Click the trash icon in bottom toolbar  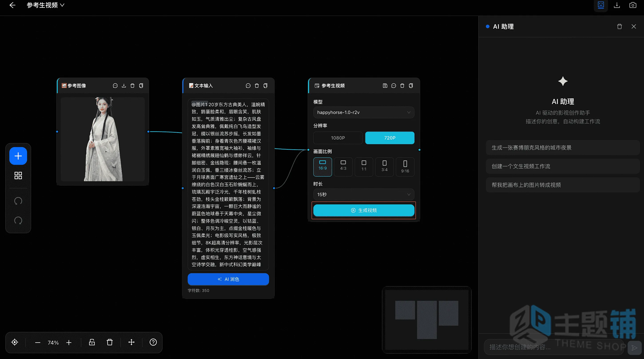tap(109, 343)
